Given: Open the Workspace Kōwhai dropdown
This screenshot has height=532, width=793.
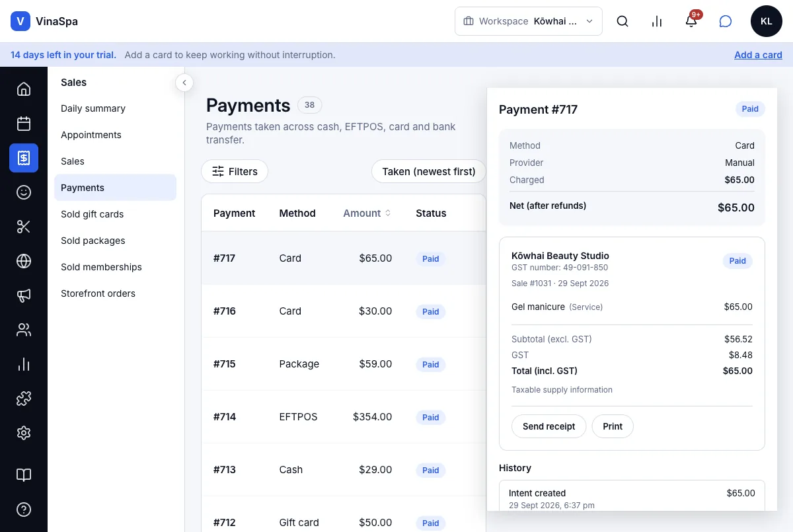Looking at the screenshot, I should pos(529,21).
